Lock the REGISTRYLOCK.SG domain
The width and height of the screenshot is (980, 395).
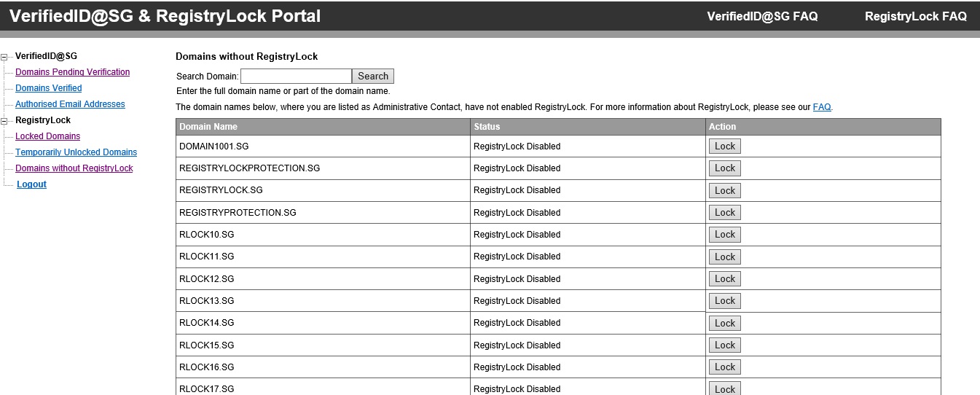[725, 190]
